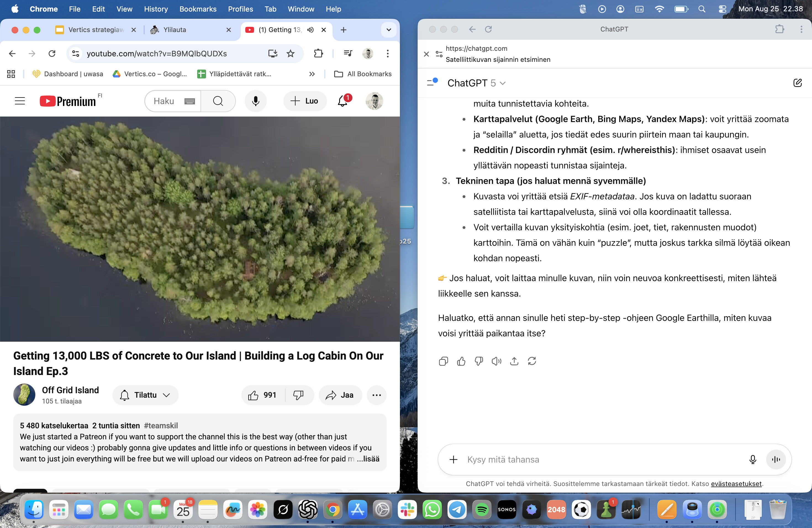Viewport: 812px width, 528px height.
Task: Open Spotify from the Dock
Action: coord(482,509)
